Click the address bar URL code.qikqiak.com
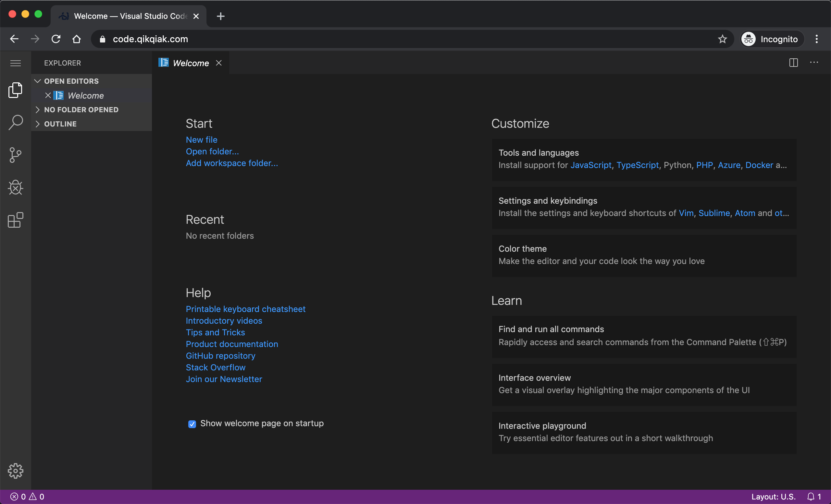Viewport: 831px width, 504px height. pos(150,39)
